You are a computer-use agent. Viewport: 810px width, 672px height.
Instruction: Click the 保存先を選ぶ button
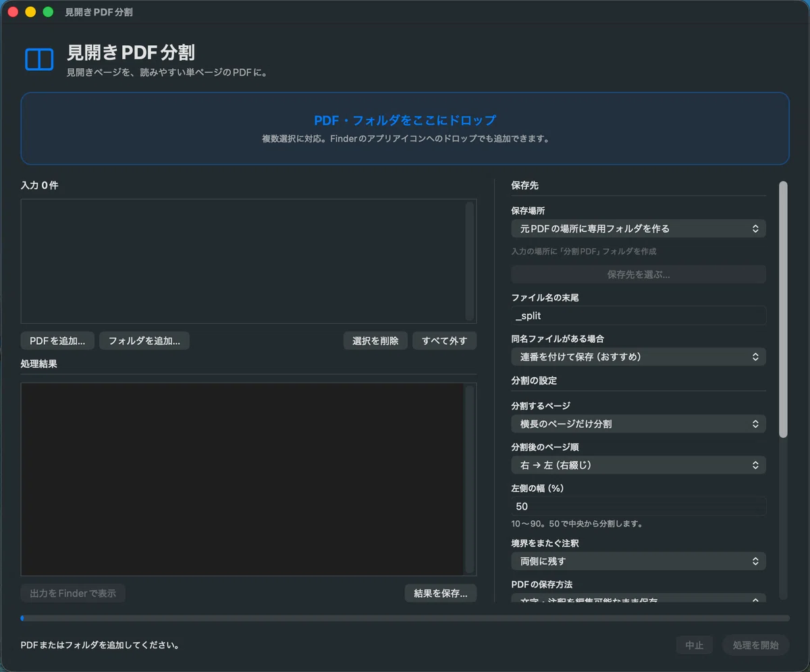(639, 275)
